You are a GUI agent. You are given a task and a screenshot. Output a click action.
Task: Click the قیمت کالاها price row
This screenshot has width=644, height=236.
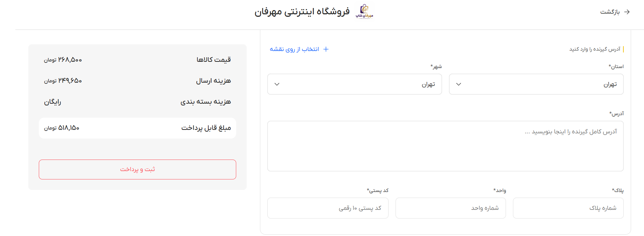[x=137, y=60]
